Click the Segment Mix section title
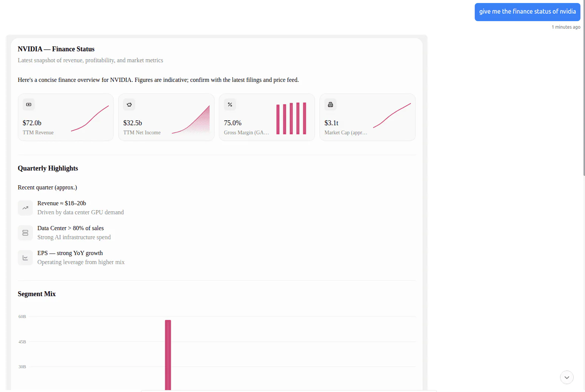Image resolution: width=585 pixels, height=392 pixels. click(37, 294)
